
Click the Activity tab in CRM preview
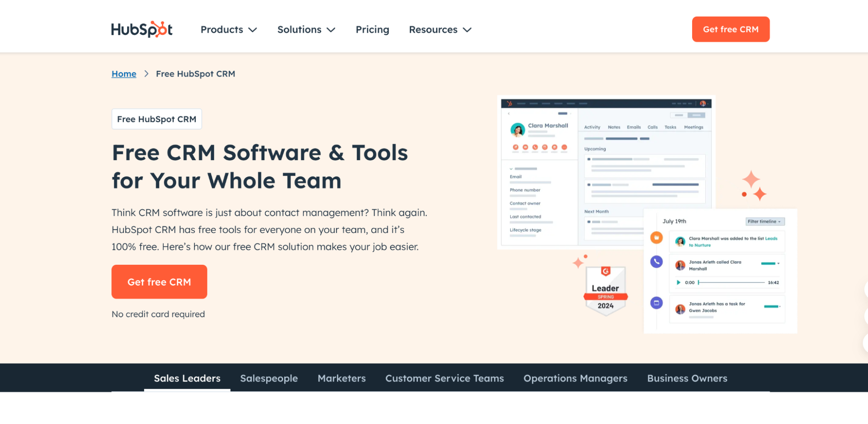pyautogui.click(x=592, y=127)
